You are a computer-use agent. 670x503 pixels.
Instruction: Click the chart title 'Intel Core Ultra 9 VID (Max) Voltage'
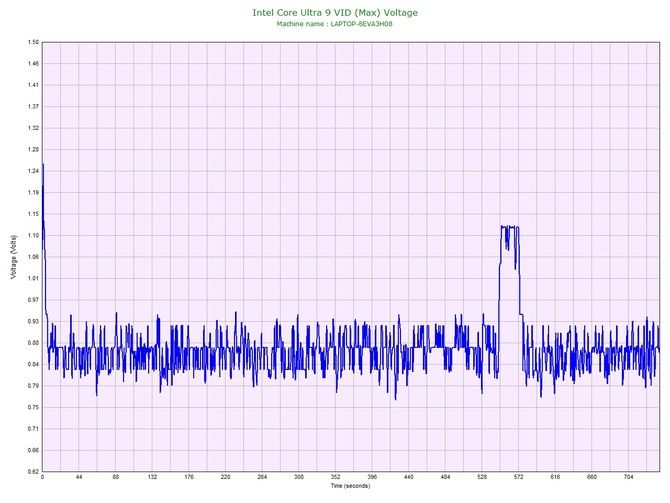[335, 13]
